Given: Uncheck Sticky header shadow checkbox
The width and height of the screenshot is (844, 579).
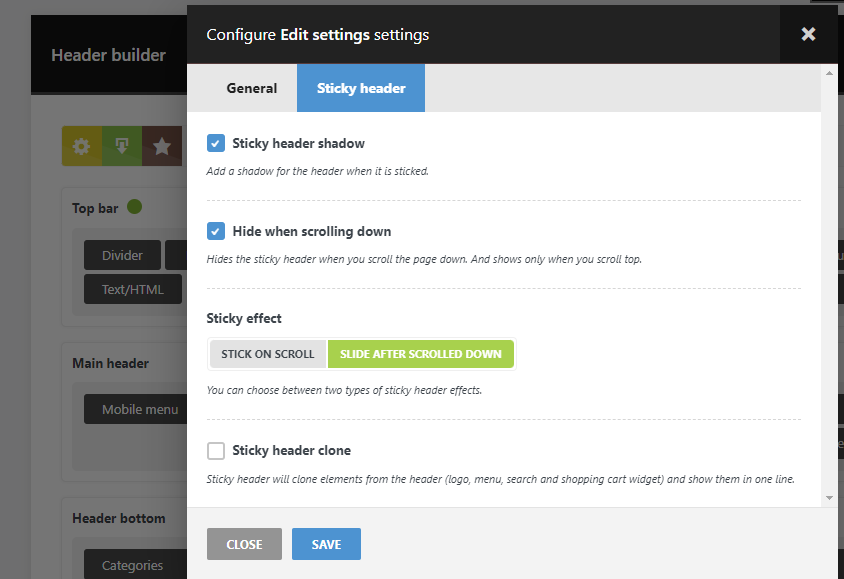Looking at the screenshot, I should pyautogui.click(x=216, y=143).
